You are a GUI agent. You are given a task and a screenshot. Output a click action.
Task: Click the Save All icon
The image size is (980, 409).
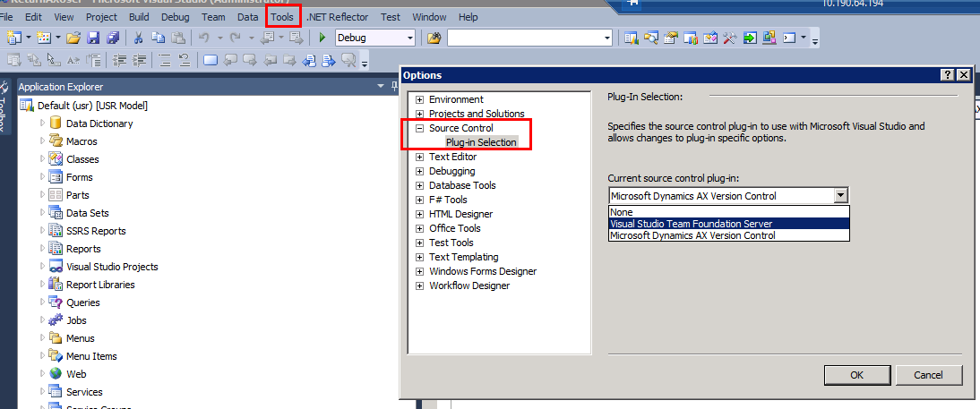[x=113, y=38]
